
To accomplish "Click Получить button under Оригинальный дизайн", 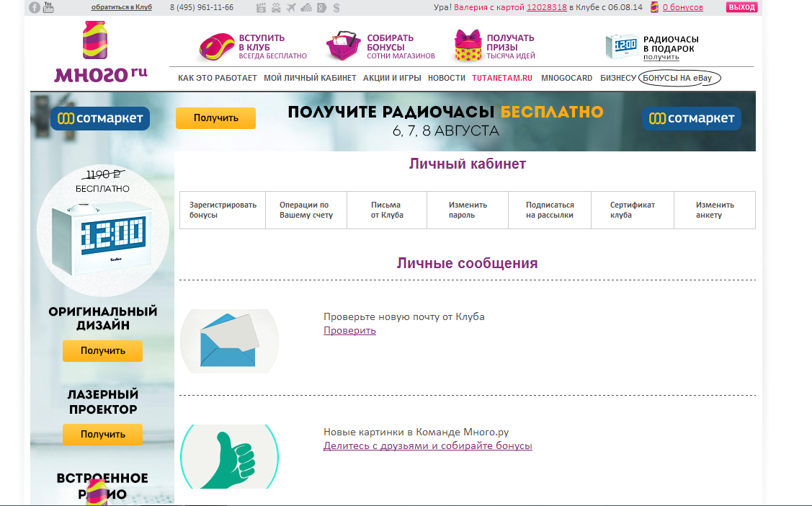I will click(x=102, y=350).
